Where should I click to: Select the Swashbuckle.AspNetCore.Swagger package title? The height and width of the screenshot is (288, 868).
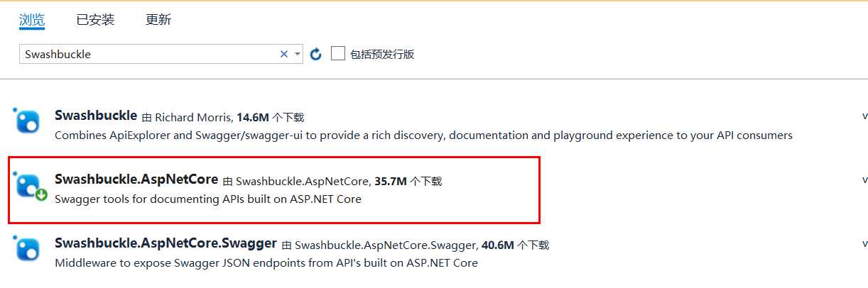click(166, 243)
